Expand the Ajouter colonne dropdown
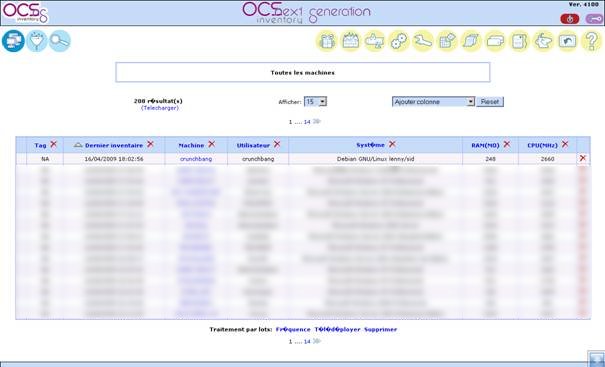The width and height of the screenshot is (605, 367). click(x=433, y=101)
